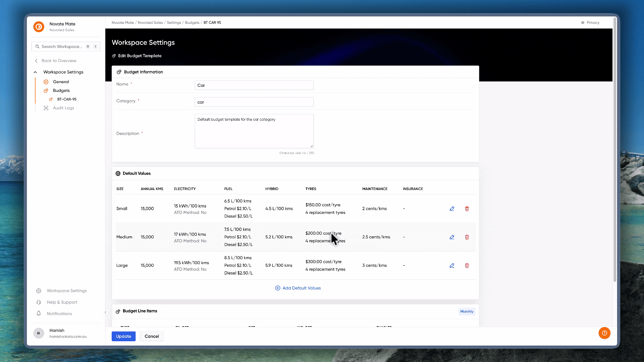Click the Update button
644x362 pixels.
(x=123, y=336)
